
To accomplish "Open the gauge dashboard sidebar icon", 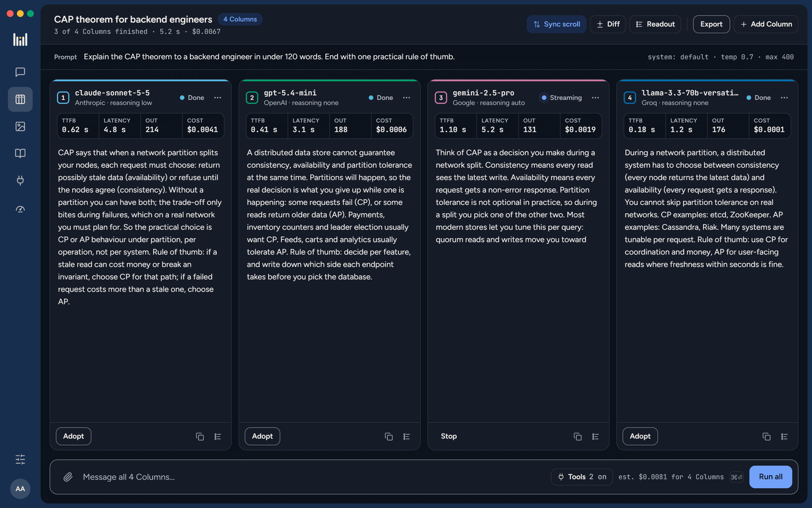I will pyautogui.click(x=20, y=209).
